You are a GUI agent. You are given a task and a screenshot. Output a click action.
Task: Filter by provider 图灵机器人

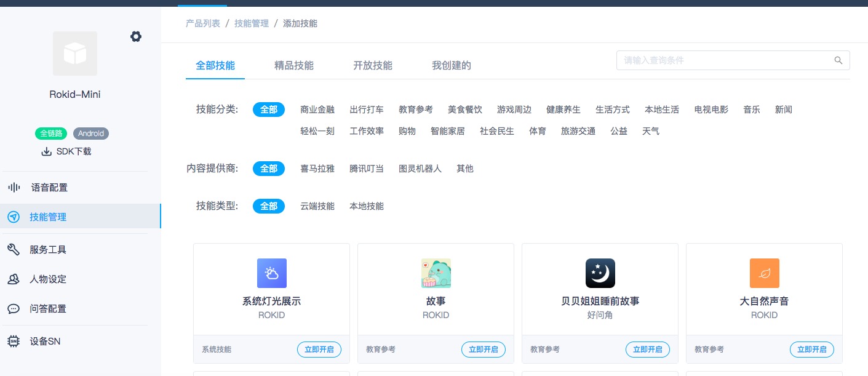(420, 168)
